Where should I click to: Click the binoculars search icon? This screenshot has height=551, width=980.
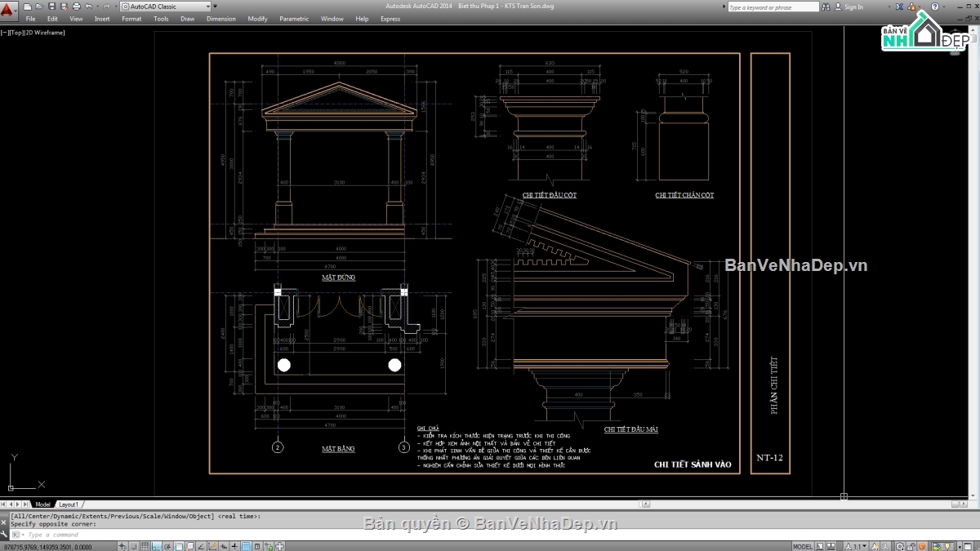[825, 7]
